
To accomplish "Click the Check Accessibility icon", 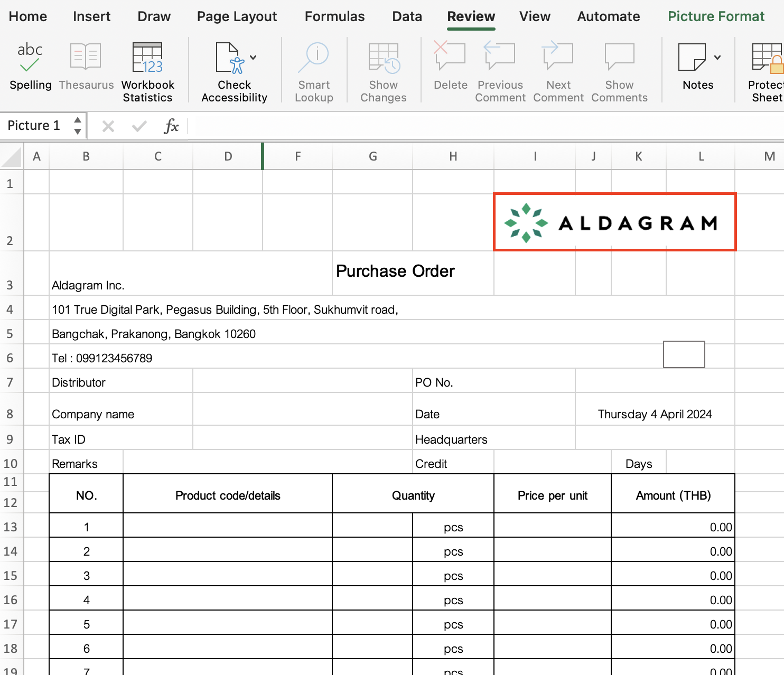I will 229,59.
